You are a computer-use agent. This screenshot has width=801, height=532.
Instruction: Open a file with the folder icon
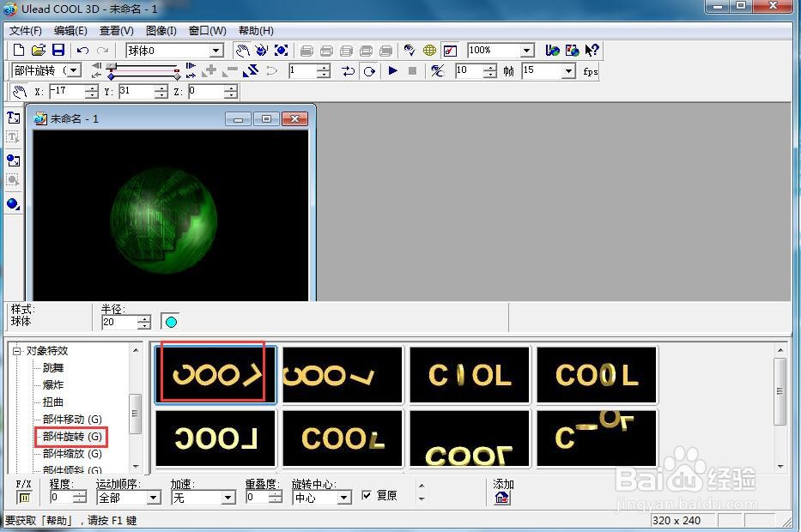[x=39, y=50]
